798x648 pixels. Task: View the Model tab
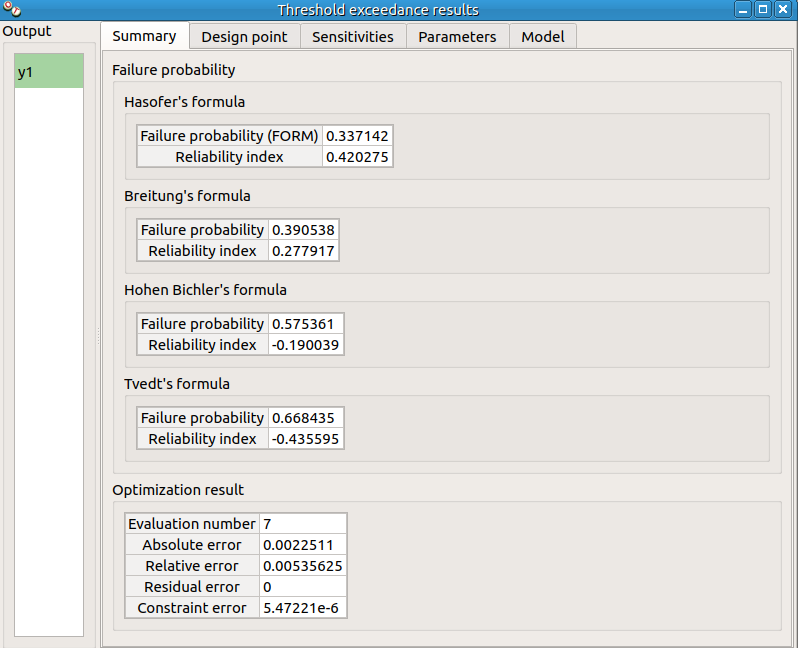click(x=543, y=37)
